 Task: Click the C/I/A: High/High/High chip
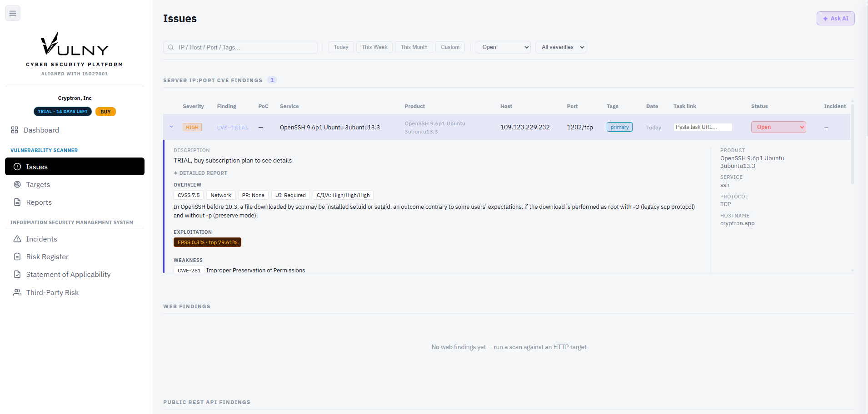(343, 195)
